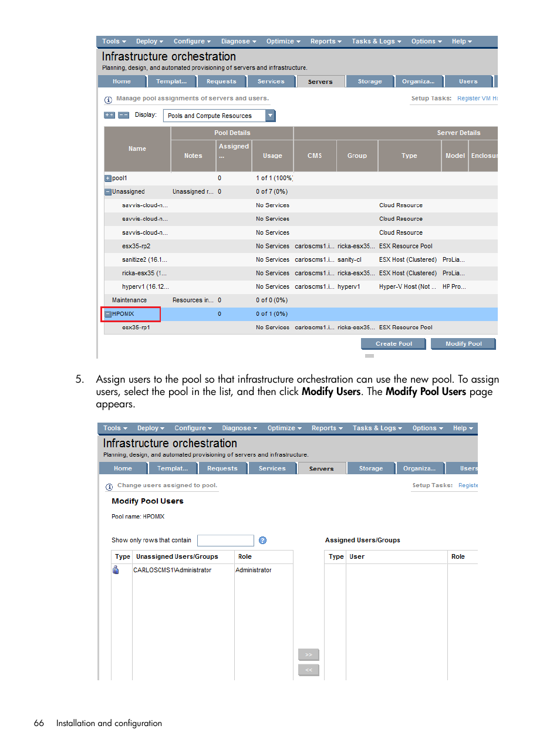Open Tools menu in upper screenshot
Viewport: 560px width, 746px height.
click(x=114, y=41)
